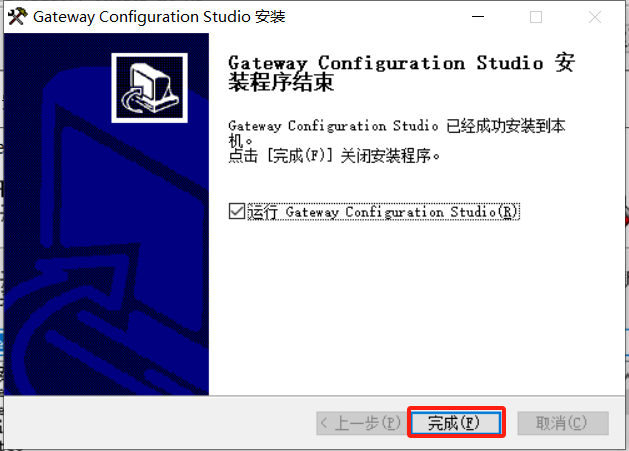Click the gray footer area left of 上一步(P)
Viewport: 629px width, 451px height.
pyautogui.click(x=160, y=423)
